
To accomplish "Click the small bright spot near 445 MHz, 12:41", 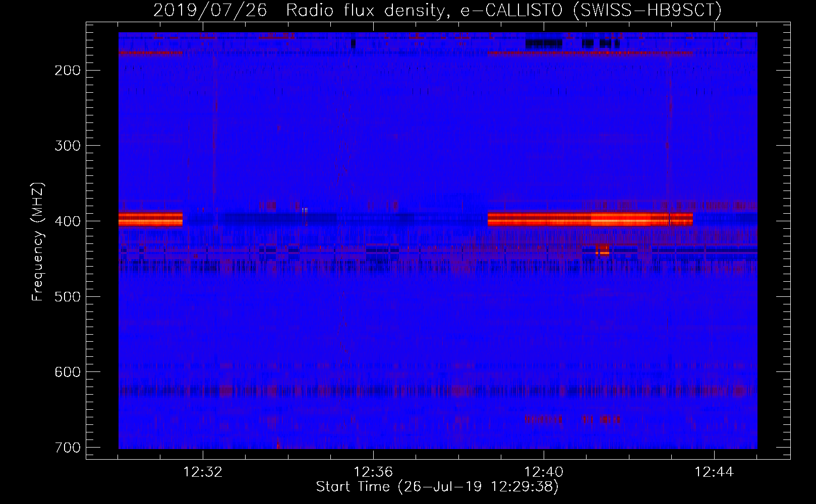I will coord(603,250).
